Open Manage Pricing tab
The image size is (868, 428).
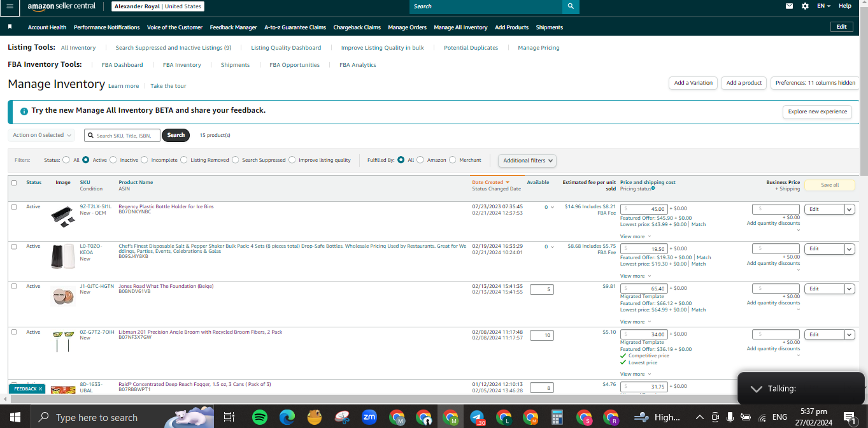(539, 48)
